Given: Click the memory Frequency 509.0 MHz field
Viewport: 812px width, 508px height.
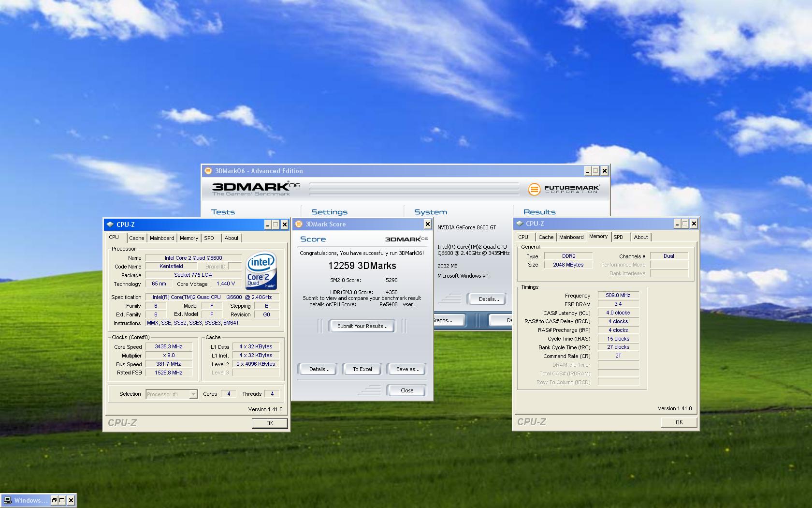Looking at the screenshot, I should click(x=618, y=295).
